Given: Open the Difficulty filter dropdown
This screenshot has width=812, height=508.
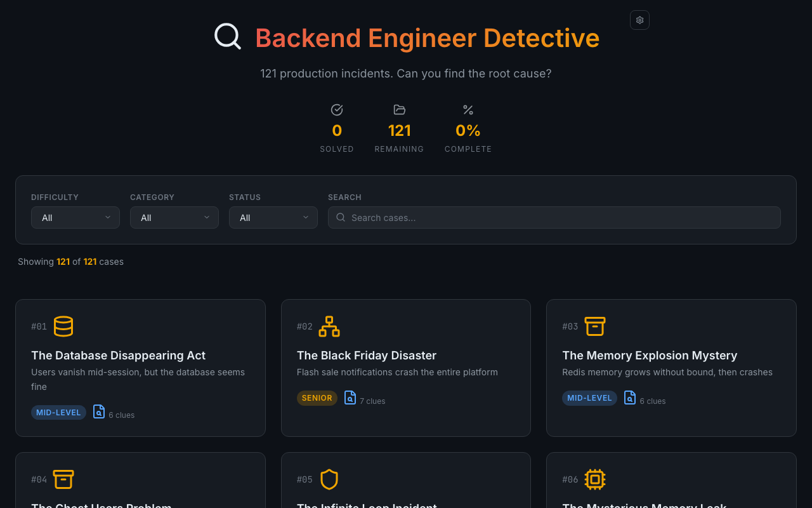Looking at the screenshot, I should (x=75, y=217).
